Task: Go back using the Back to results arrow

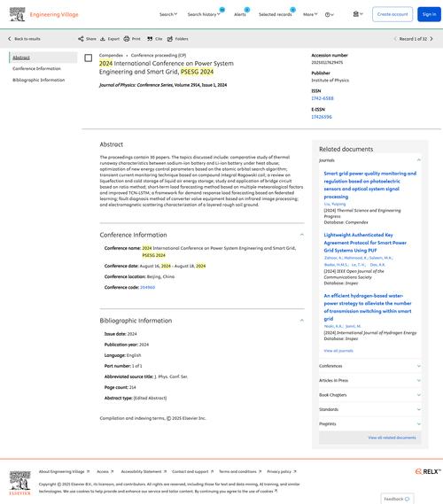Action: (x=10, y=39)
